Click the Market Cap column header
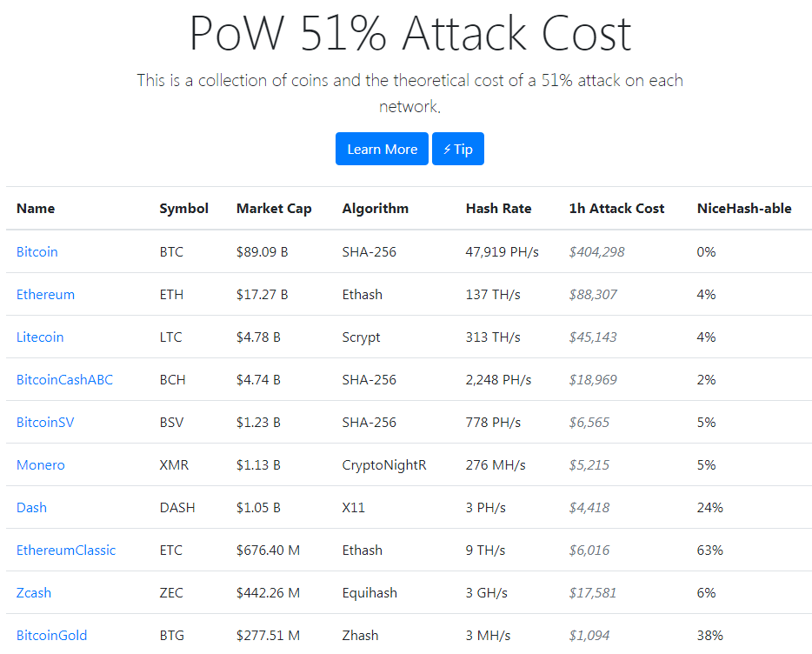 [274, 209]
